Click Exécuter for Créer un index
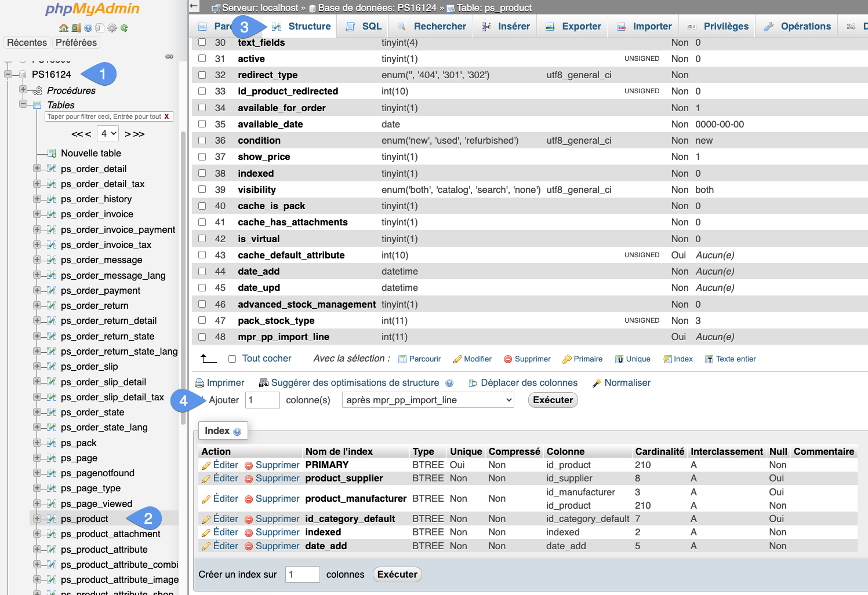868x595 pixels. pos(397,575)
